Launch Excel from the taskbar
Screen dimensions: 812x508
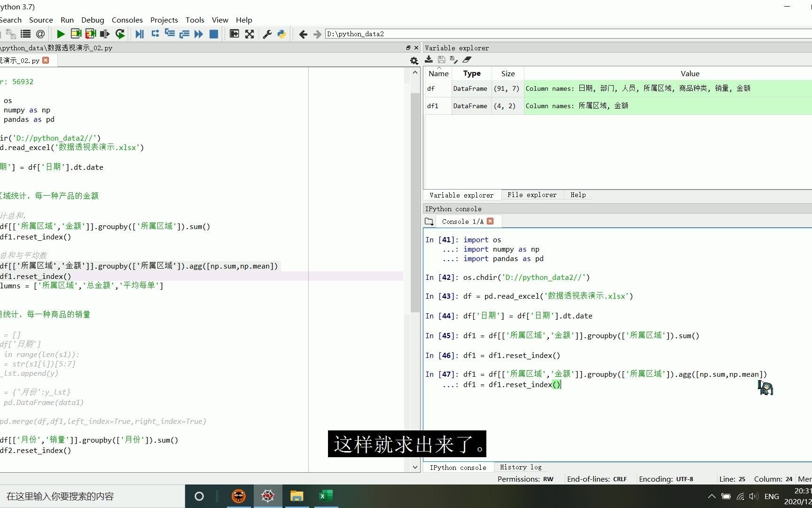(326, 496)
